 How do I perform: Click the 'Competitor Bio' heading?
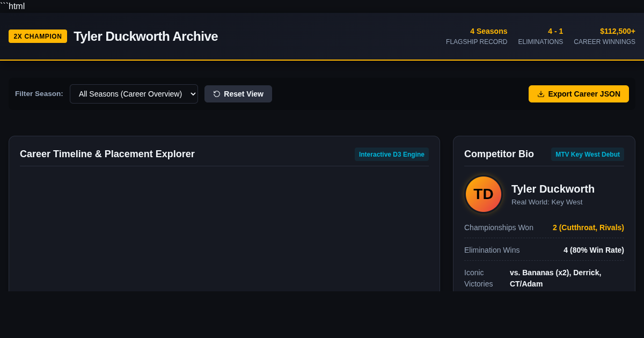[499, 154]
